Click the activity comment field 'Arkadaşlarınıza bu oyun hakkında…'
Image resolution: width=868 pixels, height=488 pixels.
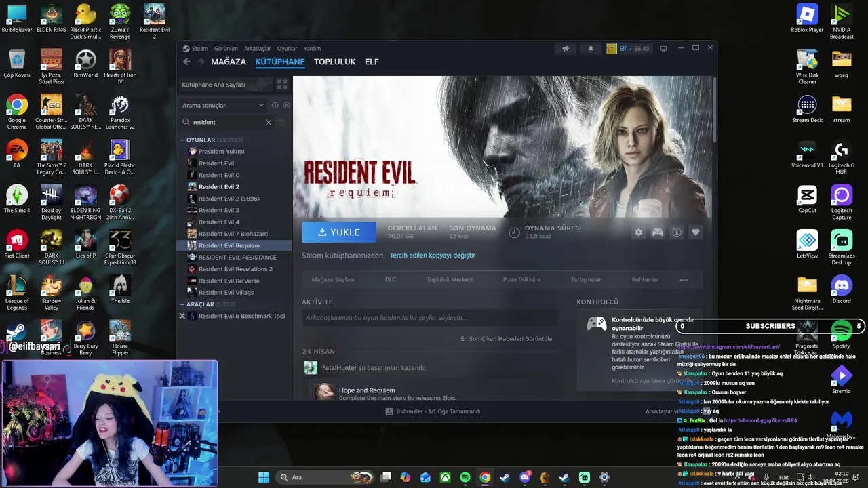pos(430,317)
